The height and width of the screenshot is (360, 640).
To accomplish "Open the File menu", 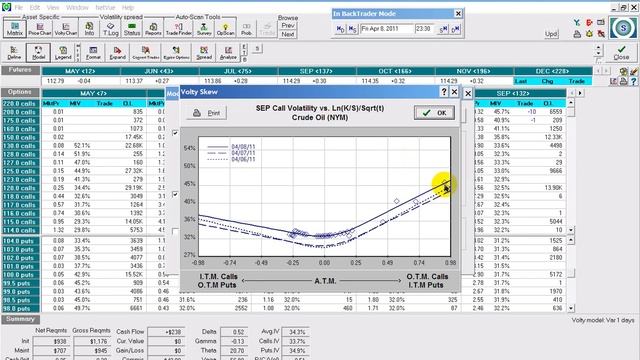I will coord(19,7).
